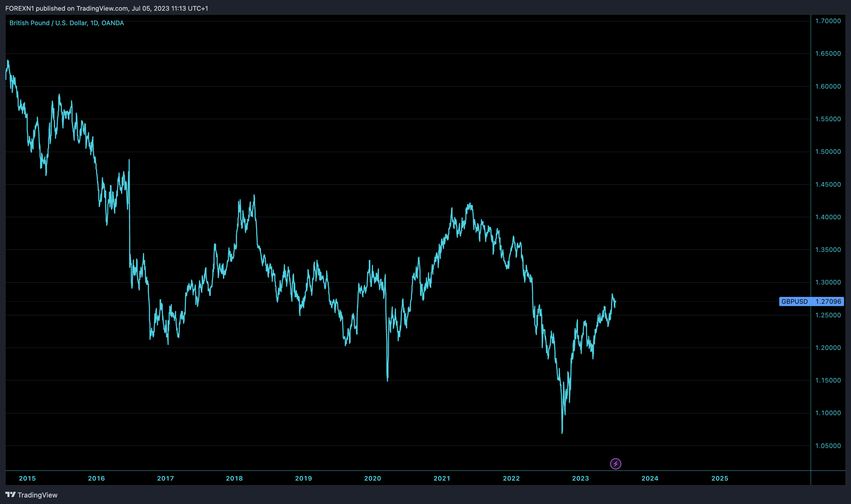
Task: Click the 1.55000 price axis label
Action: pos(828,119)
